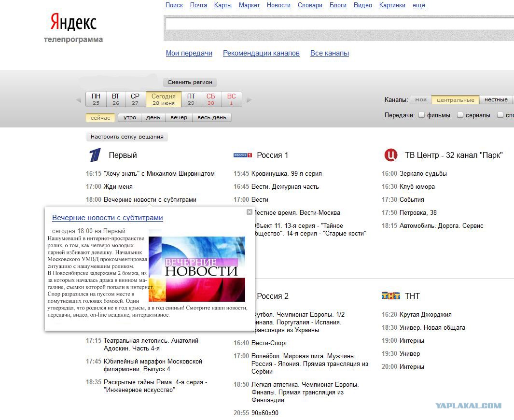Screen dimensions: 514x420
Task: Click the Первый channel logo icon
Action: point(95,155)
